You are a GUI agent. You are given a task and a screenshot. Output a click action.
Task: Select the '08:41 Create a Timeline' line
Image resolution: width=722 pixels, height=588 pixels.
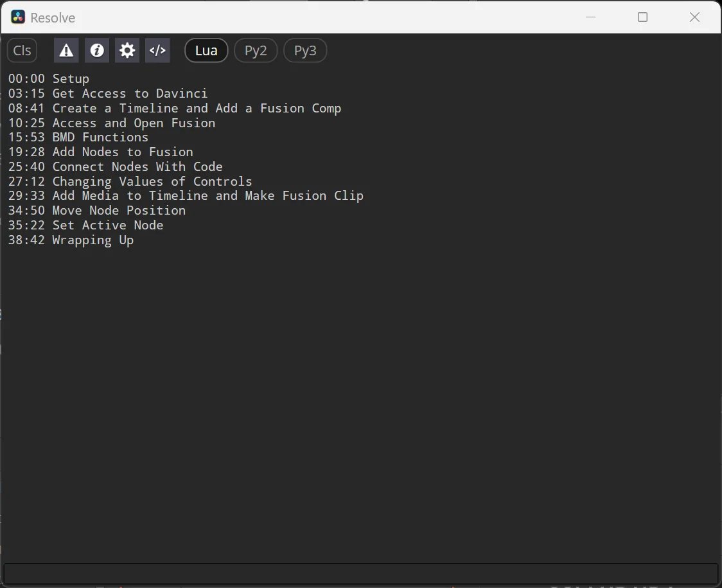coord(175,109)
